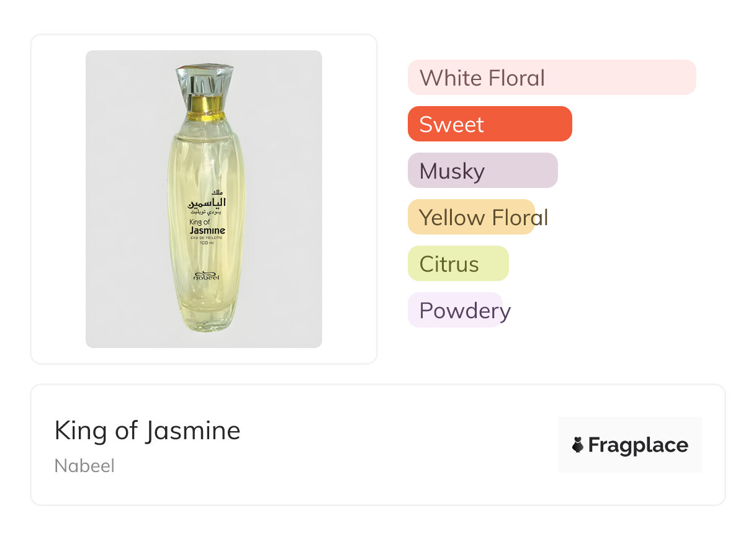
Task: Click the nabeel logo on the bottle
Action: pos(207,276)
